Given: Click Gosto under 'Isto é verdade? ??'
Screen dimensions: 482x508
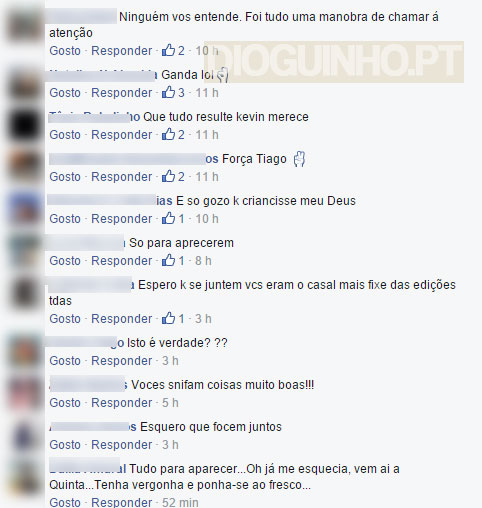Looking at the screenshot, I should click(65, 361).
